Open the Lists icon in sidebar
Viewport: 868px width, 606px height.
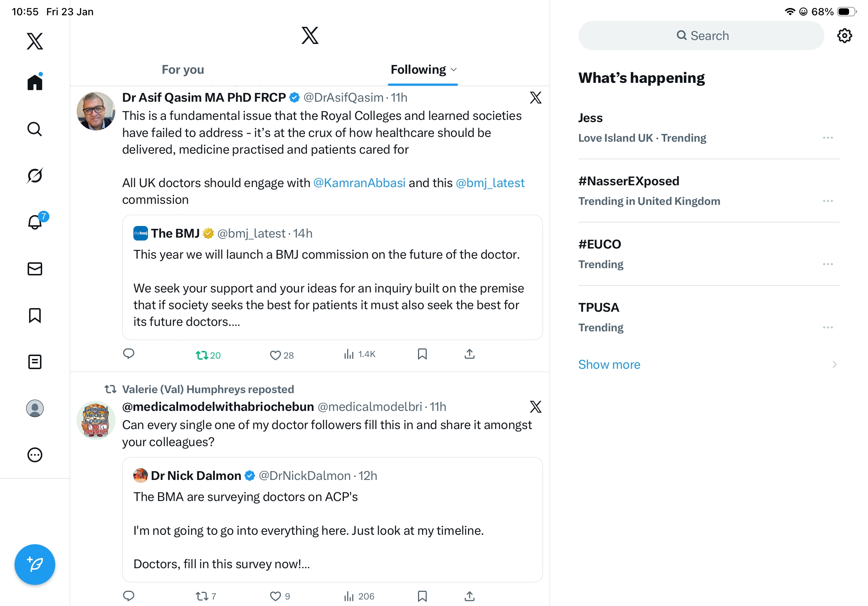(35, 362)
